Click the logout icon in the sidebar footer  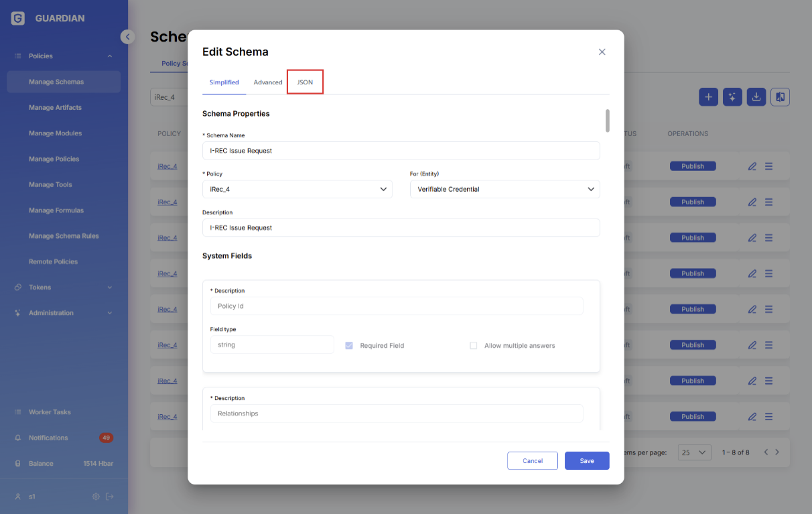[110, 497]
